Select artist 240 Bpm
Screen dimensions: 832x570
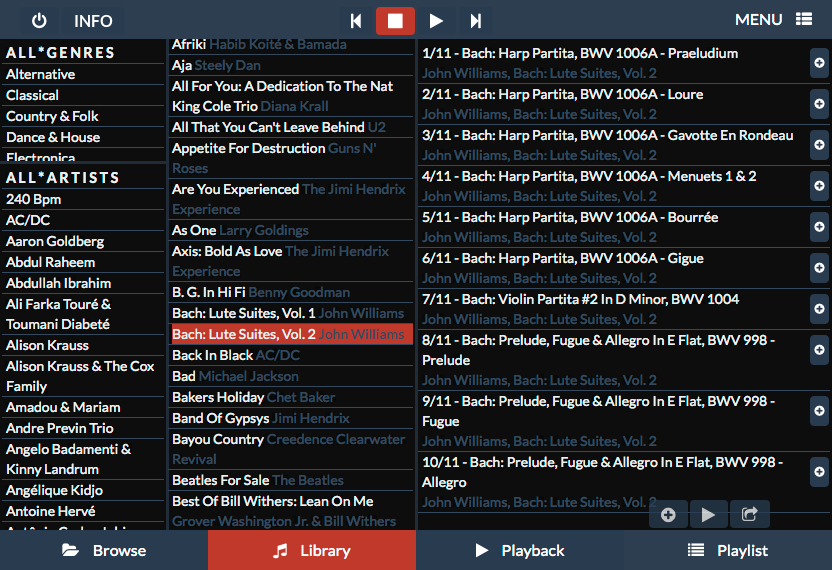[x=83, y=200]
